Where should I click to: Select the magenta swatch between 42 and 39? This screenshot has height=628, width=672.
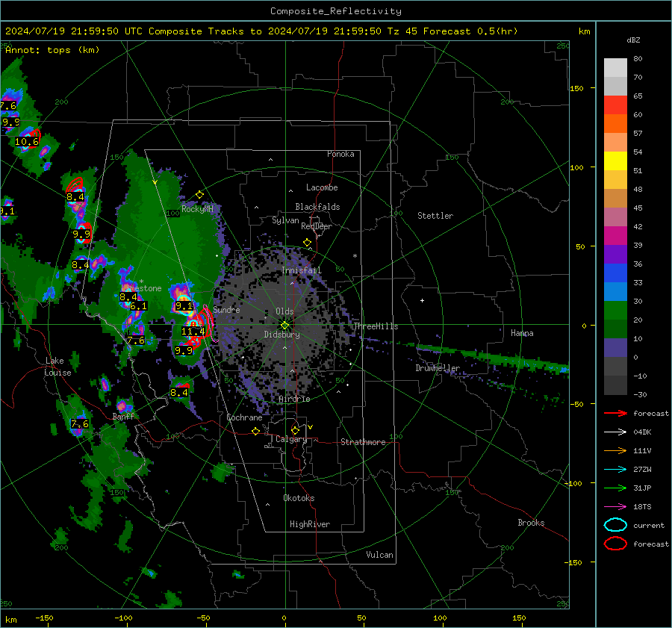[615, 236]
